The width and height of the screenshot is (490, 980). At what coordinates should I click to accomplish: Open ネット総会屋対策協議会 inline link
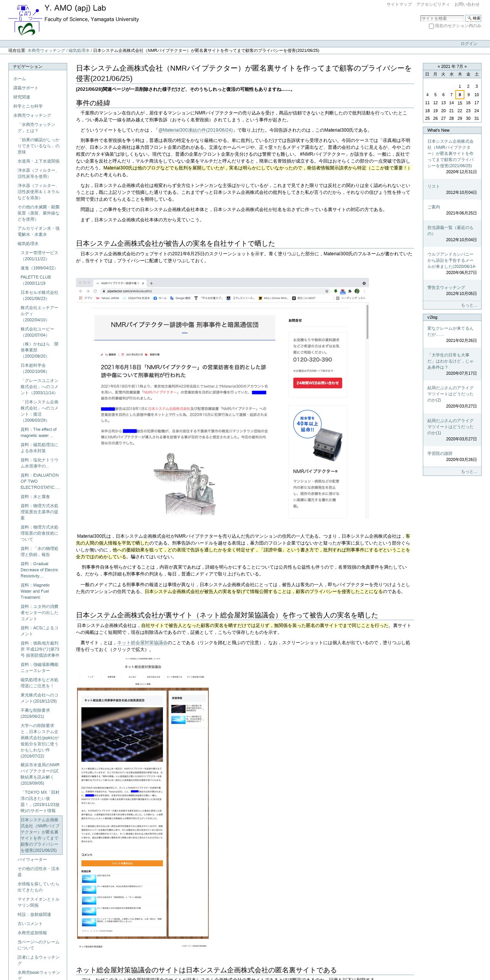coord(142,643)
